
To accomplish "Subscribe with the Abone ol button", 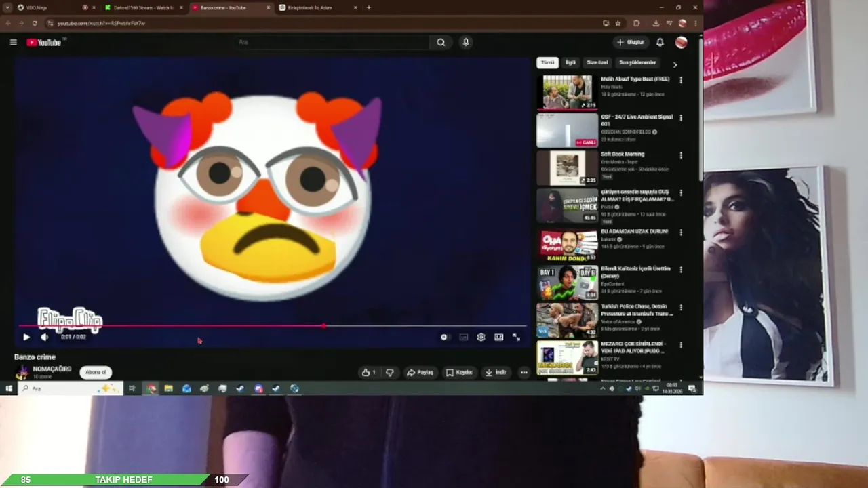I will pos(96,372).
